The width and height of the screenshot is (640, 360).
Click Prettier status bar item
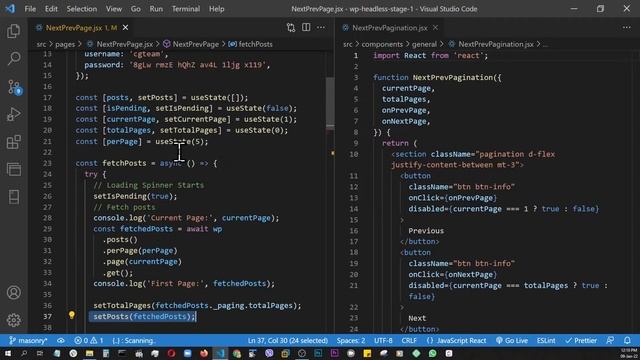(581, 340)
